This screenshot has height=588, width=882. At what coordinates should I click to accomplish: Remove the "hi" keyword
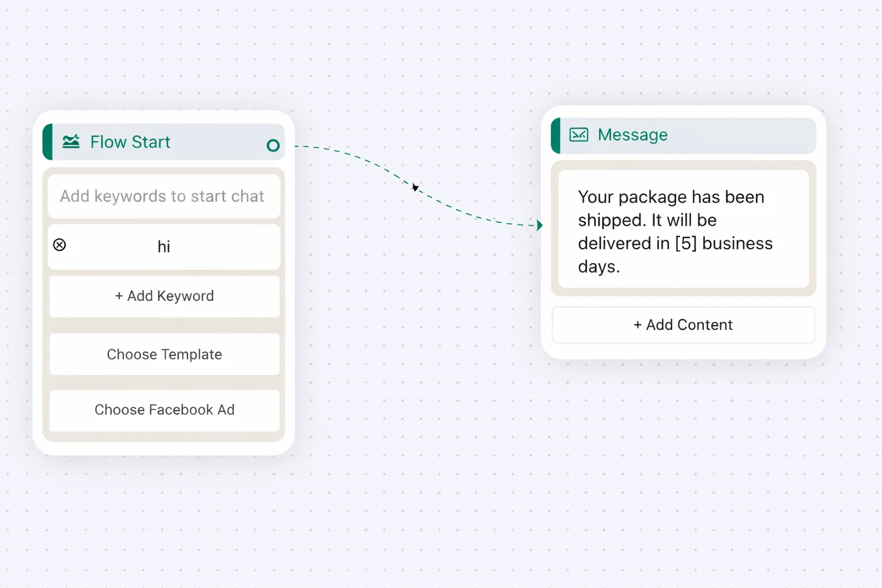tap(60, 245)
